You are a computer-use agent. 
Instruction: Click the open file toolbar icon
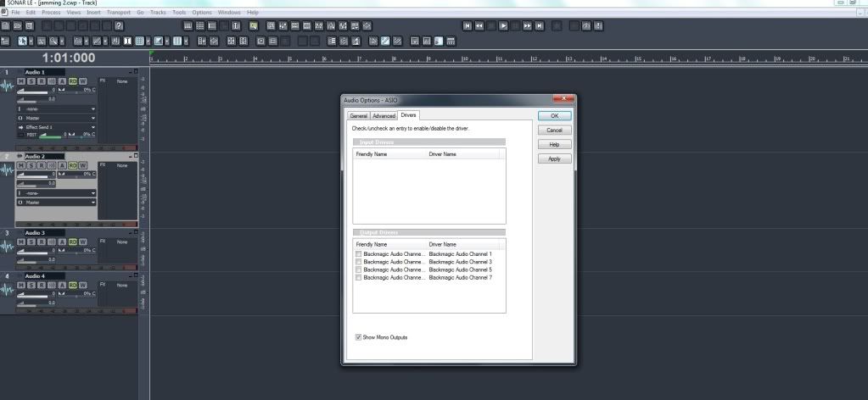point(17,26)
